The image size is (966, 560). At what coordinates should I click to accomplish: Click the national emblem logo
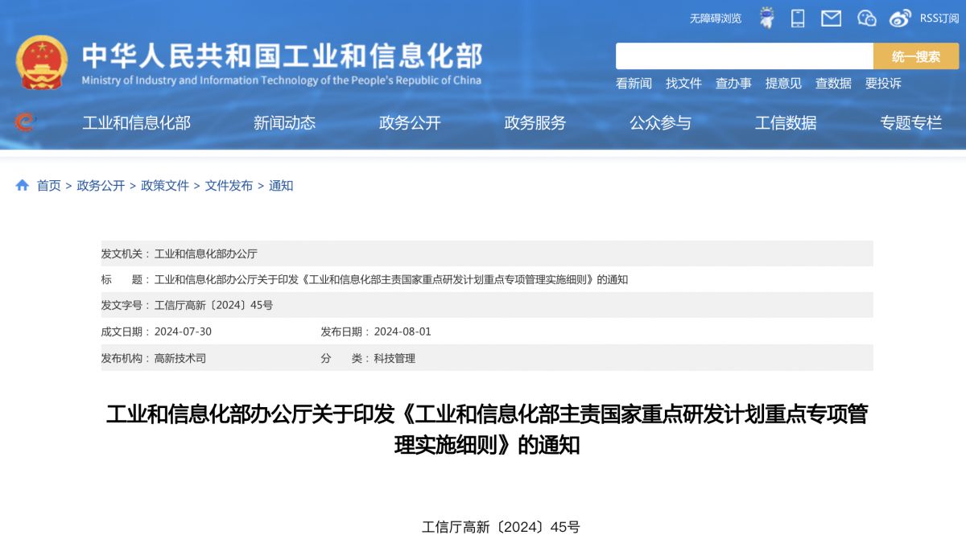point(42,62)
